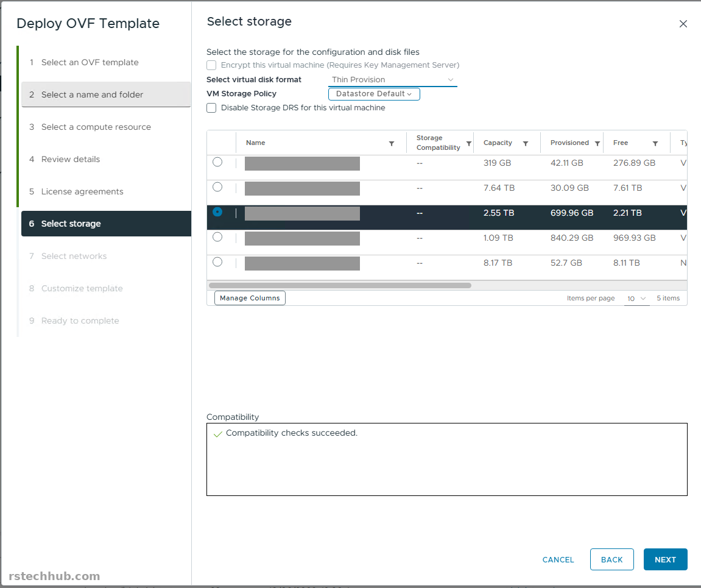Click the 2.21 TB free cell
Viewport: 701px width, 588px height.
tap(627, 213)
